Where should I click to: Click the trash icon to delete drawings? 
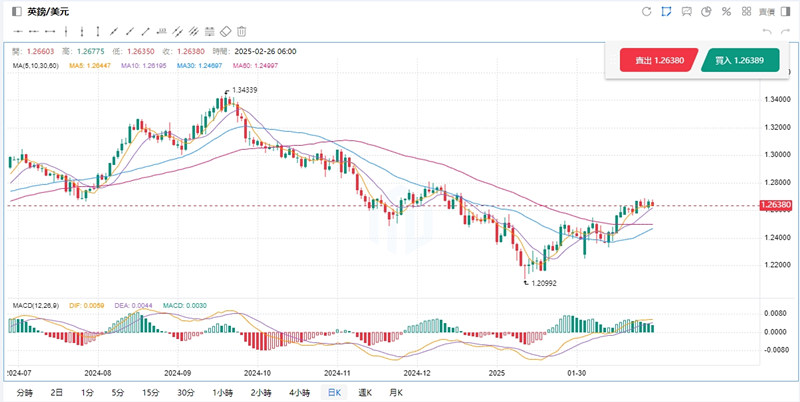coord(241,32)
